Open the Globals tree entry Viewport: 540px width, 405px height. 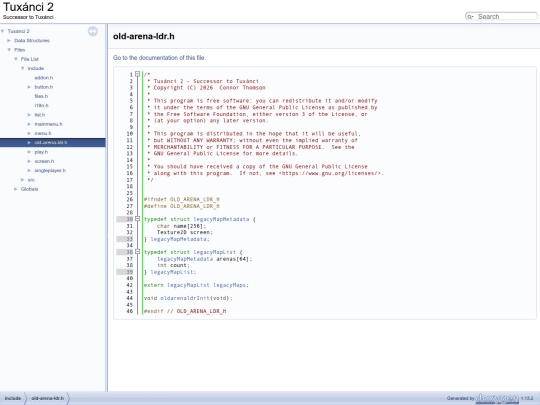(x=29, y=189)
